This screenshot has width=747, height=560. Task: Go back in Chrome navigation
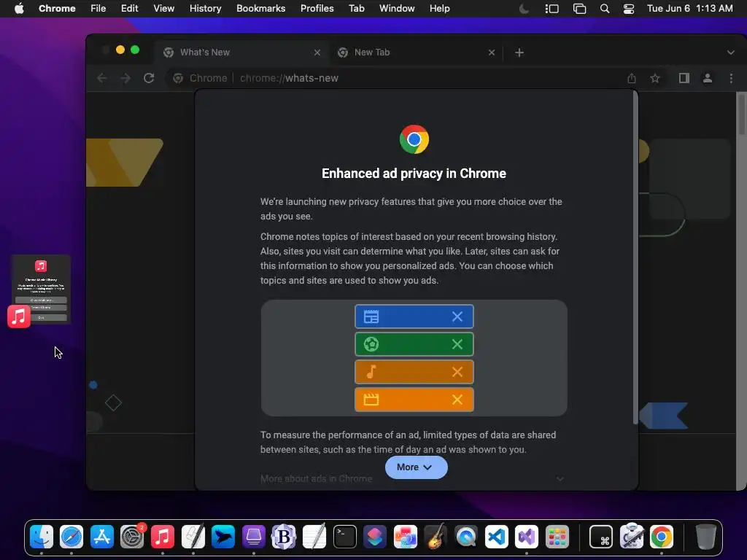tap(102, 78)
